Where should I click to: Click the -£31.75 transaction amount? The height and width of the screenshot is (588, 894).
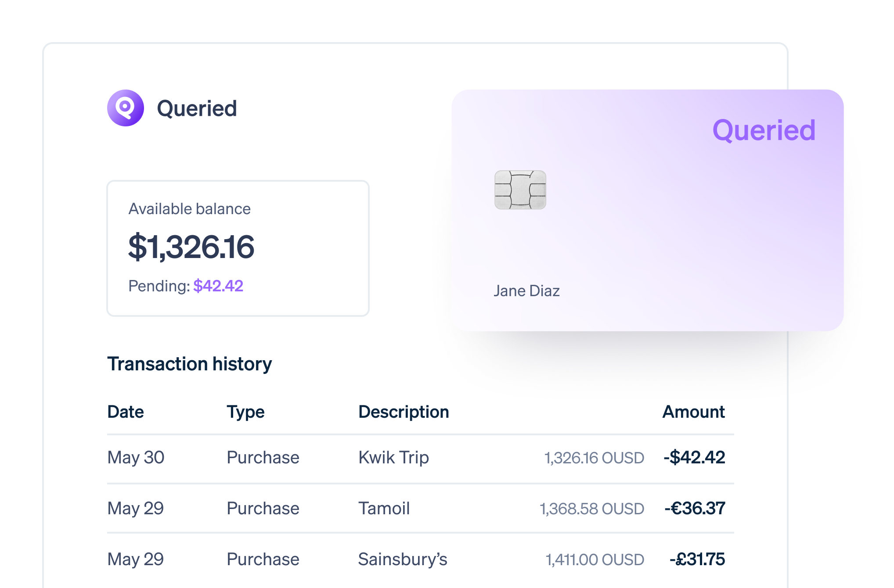[x=697, y=559]
